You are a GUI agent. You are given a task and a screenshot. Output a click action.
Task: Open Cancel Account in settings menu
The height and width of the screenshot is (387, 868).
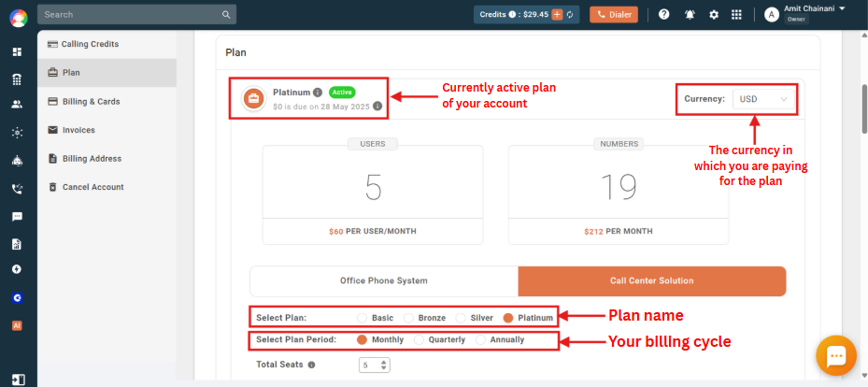[x=107, y=187]
